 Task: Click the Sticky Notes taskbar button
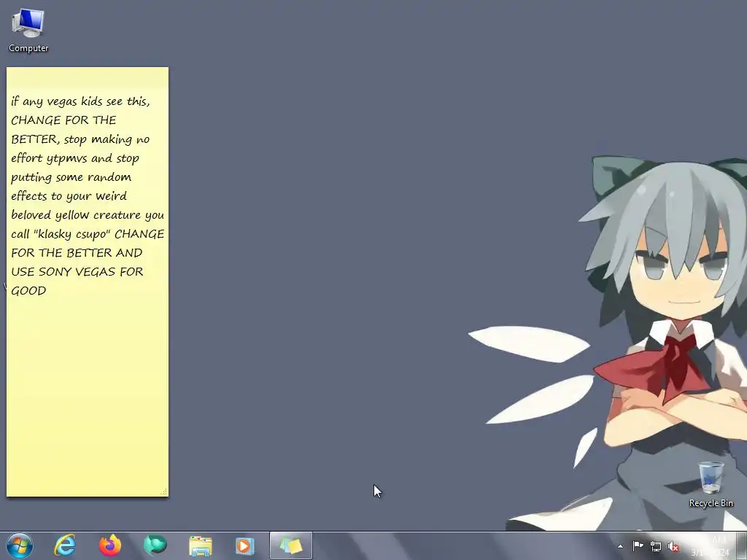(x=291, y=545)
